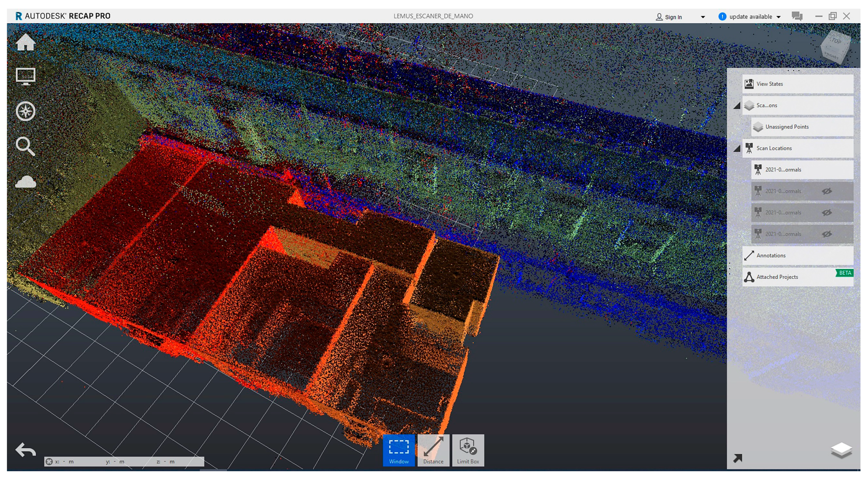
Task: Click the update available notification
Action: [750, 16]
